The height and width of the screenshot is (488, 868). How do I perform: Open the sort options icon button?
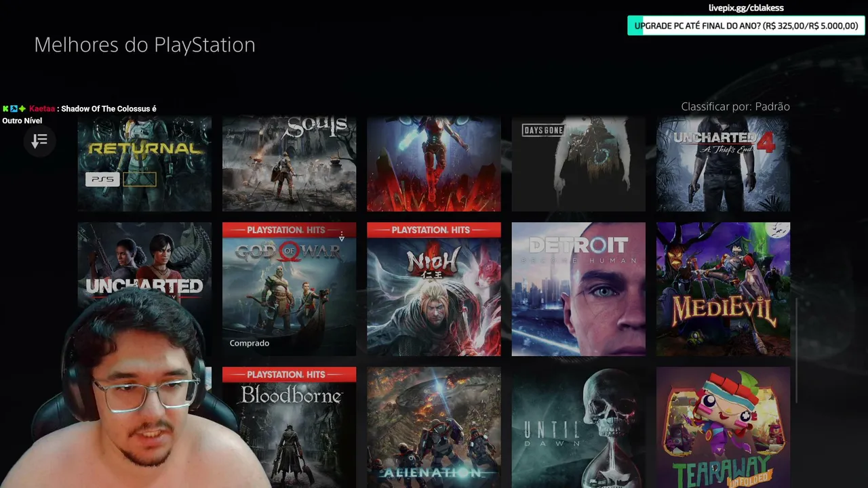(x=39, y=140)
